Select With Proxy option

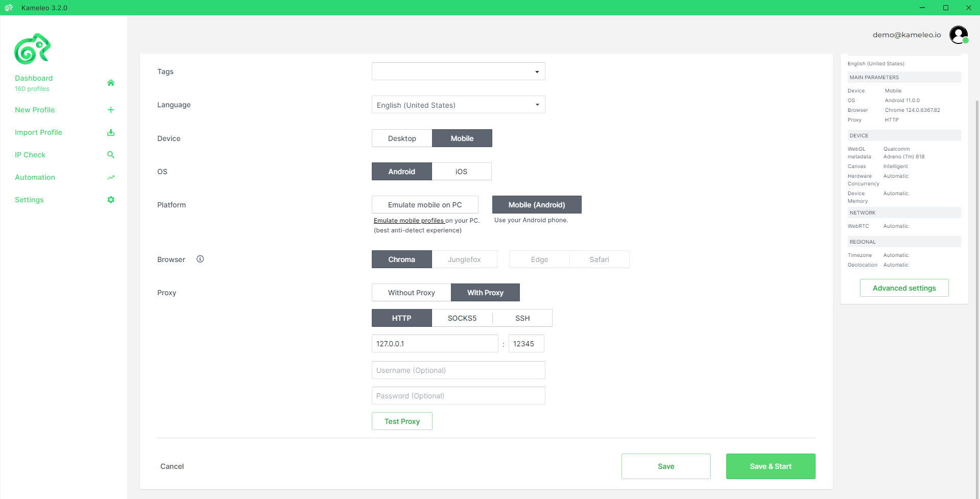click(485, 293)
